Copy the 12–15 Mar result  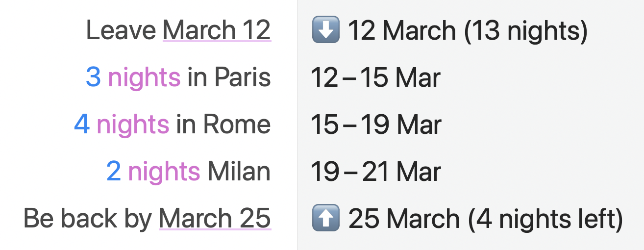tap(376, 78)
